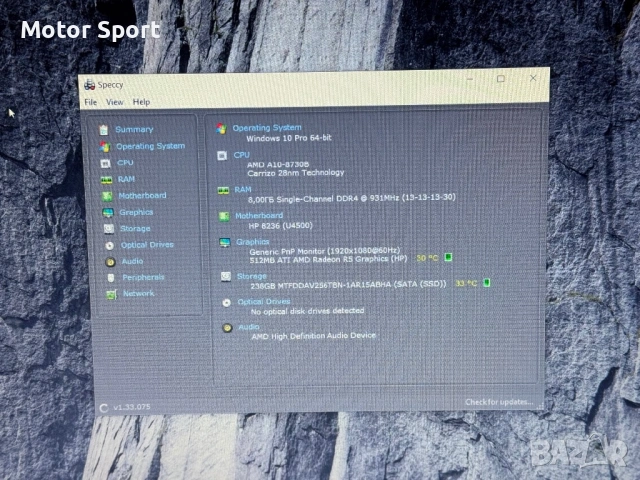Viewport: 640px width, 480px height.
Task: Select the RAM icon in sidebar
Action: tap(106, 179)
